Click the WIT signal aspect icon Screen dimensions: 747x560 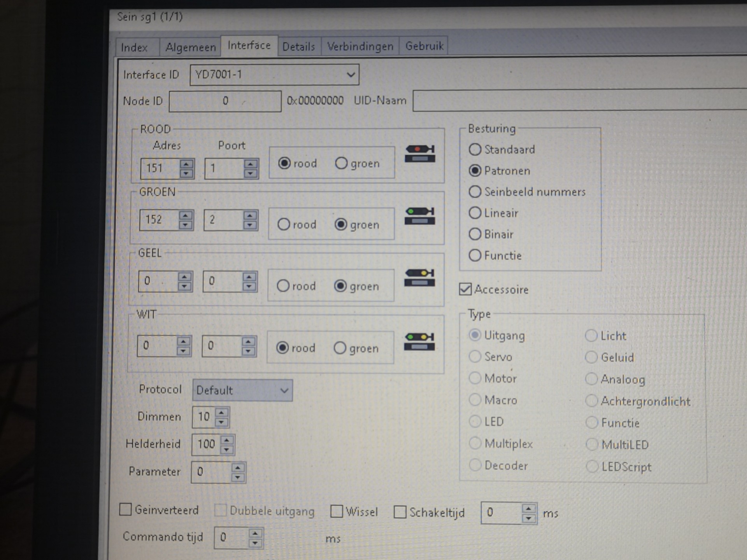419,341
